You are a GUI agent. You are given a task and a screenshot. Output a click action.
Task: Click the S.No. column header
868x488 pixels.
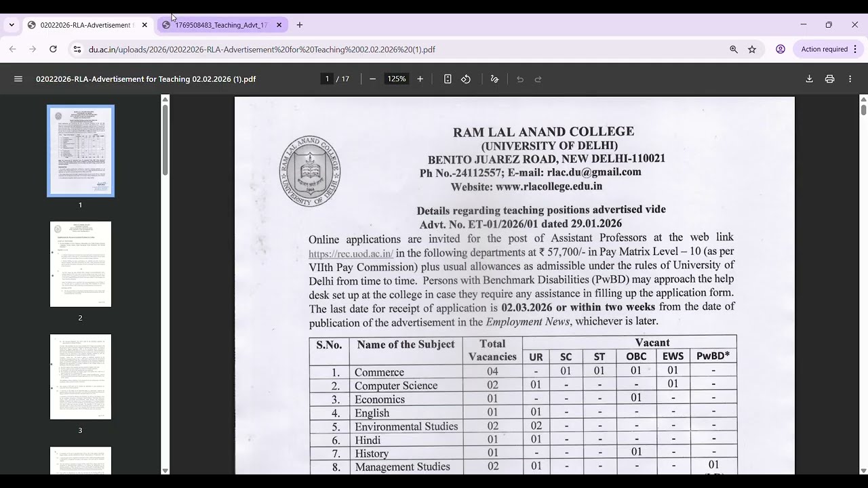(x=329, y=345)
